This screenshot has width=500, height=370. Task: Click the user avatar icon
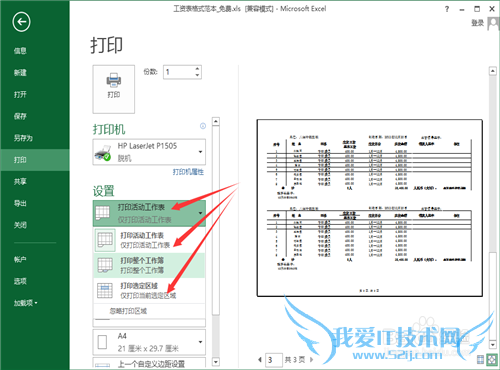pyautogui.click(x=493, y=23)
